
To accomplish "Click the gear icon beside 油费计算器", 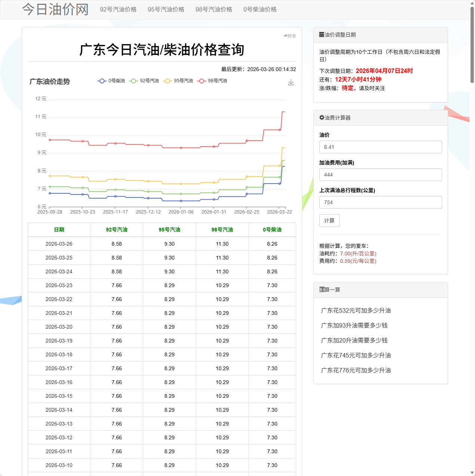I will (321, 117).
